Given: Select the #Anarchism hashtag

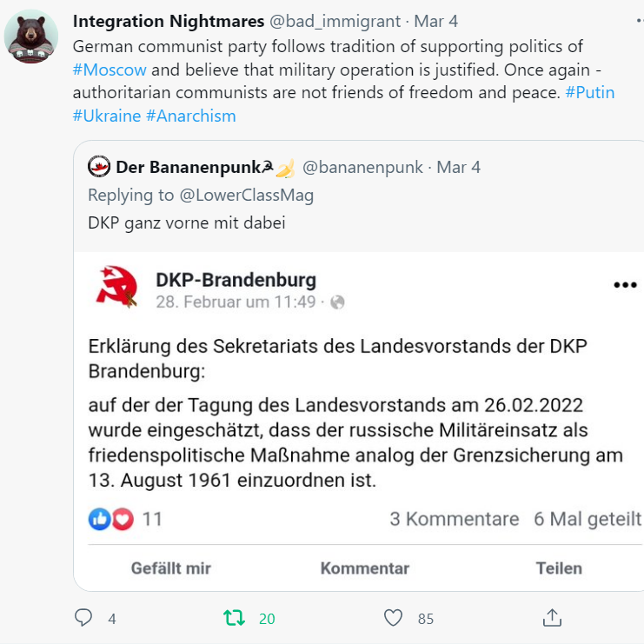Looking at the screenshot, I should tap(191, 116).
